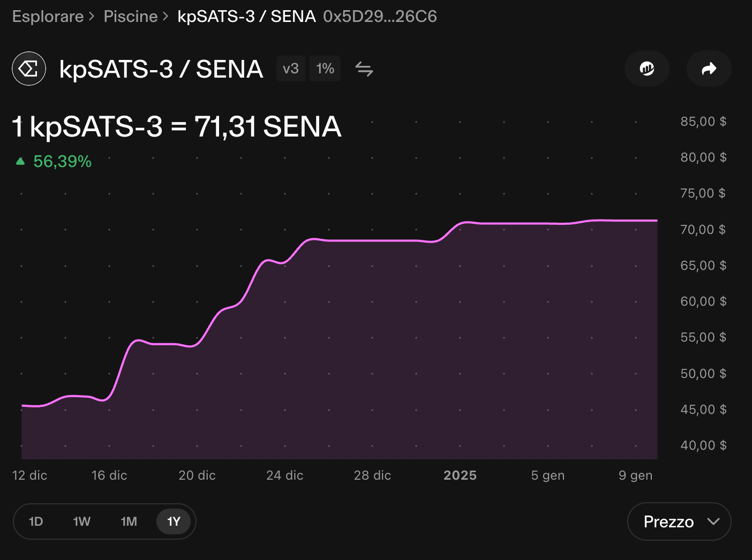Go to Piscine breadcrumb link
This screenshot has width=752, height=560.
click(131, 17)
